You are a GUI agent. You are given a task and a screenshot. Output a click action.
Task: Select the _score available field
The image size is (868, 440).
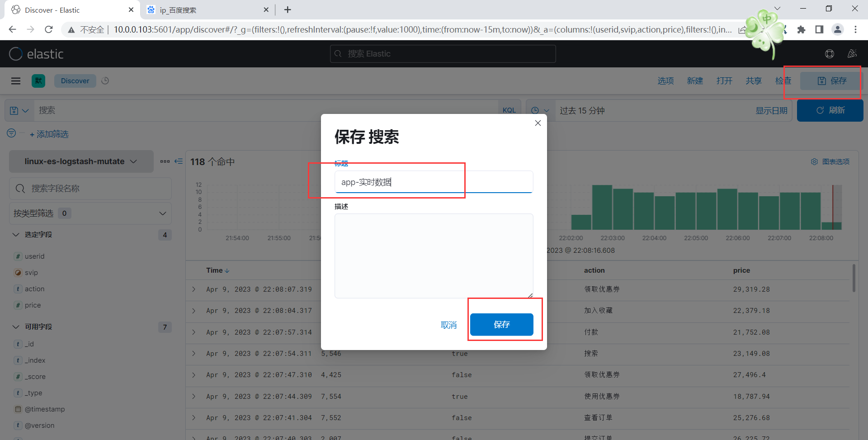35,377
